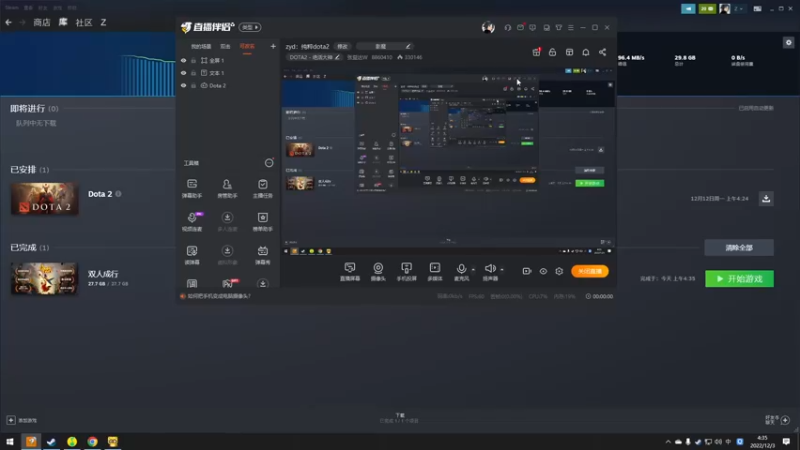Switch to the 我的场景 tab
Viewport: 800px width, 450px height.
[x=201, y=46]
